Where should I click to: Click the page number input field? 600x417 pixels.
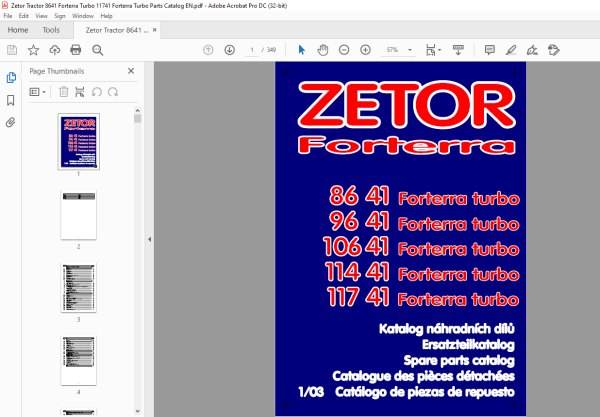click(252, 50)
